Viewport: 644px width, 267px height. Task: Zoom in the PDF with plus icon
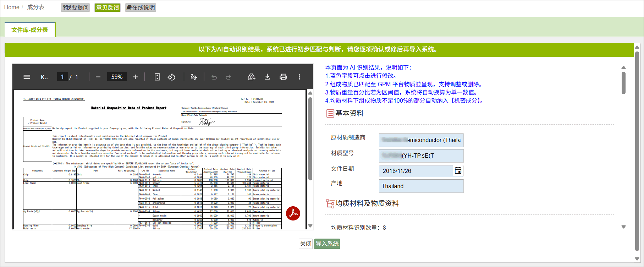click(x=135, y=77)
